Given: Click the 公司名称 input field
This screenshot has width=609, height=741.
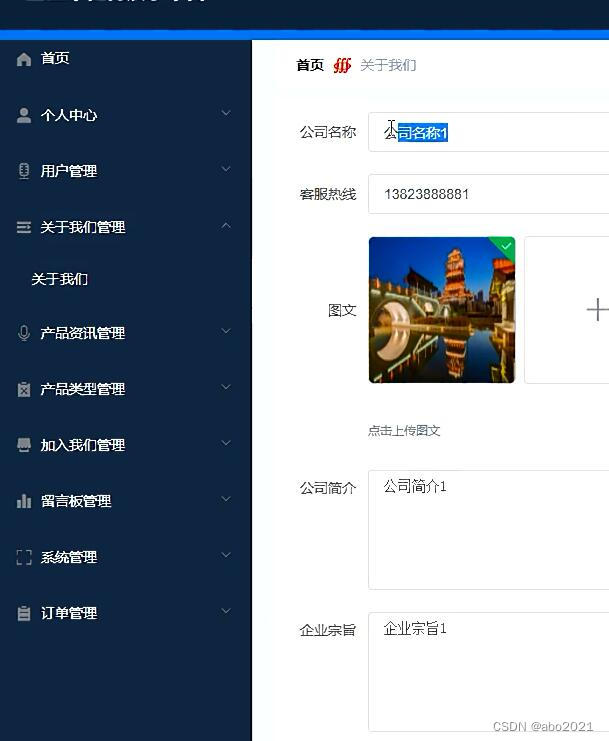Looking at the screenshot, I should tap(489, 132).
